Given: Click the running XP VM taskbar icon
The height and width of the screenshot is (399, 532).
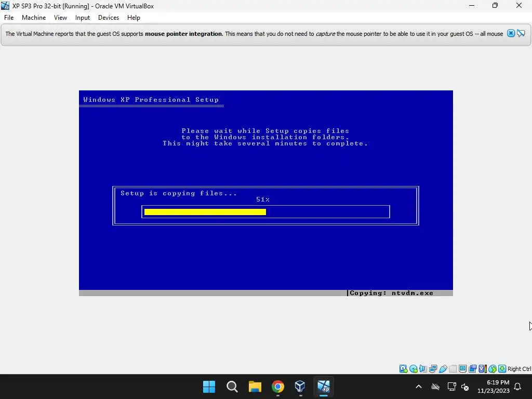Looking at the screenshot, I should (324, 387).
